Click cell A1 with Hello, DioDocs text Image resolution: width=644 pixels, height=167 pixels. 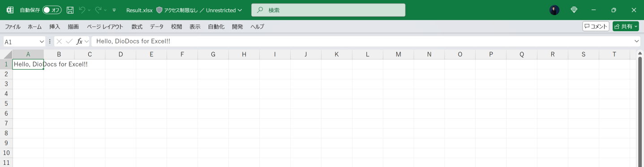(28, 64)
